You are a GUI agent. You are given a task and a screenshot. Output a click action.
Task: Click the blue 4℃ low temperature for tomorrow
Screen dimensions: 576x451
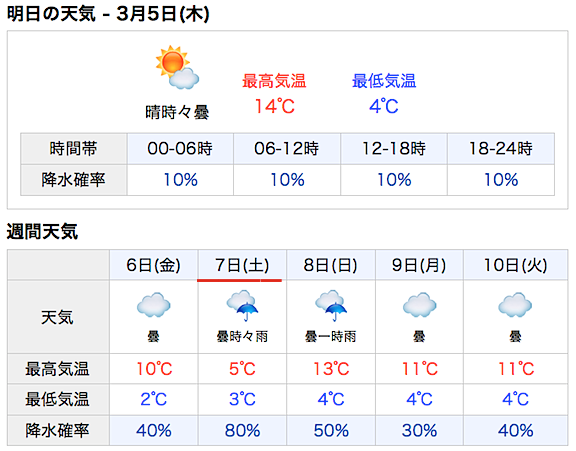pos(384,107)
